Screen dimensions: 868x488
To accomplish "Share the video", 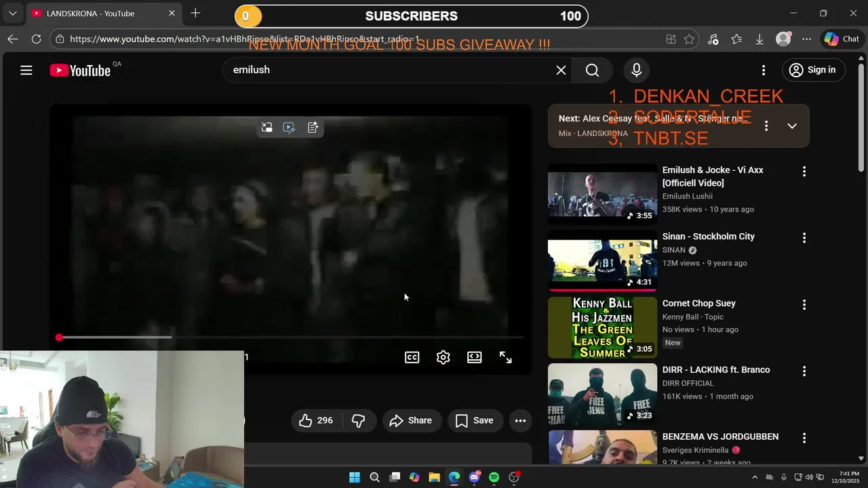I will (x=411, y=420).
